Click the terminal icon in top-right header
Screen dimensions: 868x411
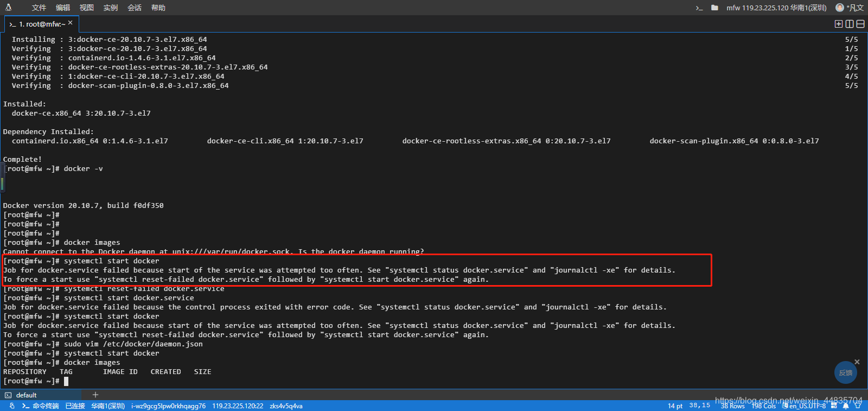tap(699, 8)
